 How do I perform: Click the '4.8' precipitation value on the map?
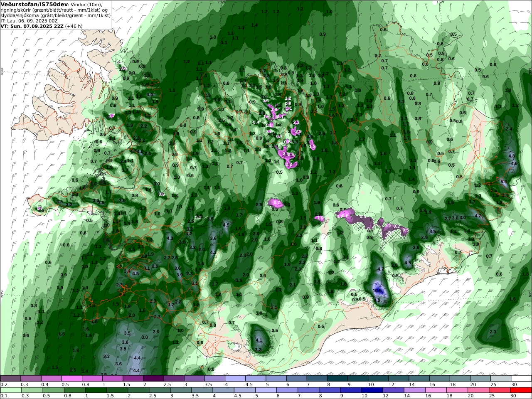click(x=512, y=156)
